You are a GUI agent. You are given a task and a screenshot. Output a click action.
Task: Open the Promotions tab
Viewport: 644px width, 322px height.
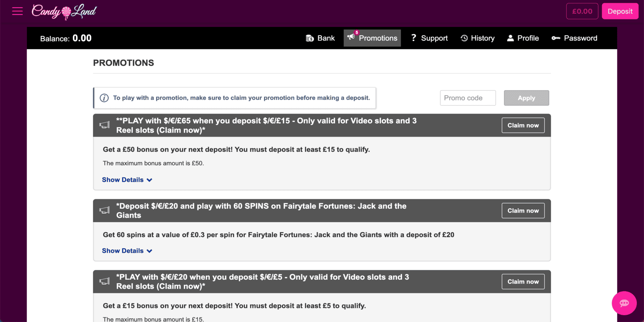pos(372,38)
